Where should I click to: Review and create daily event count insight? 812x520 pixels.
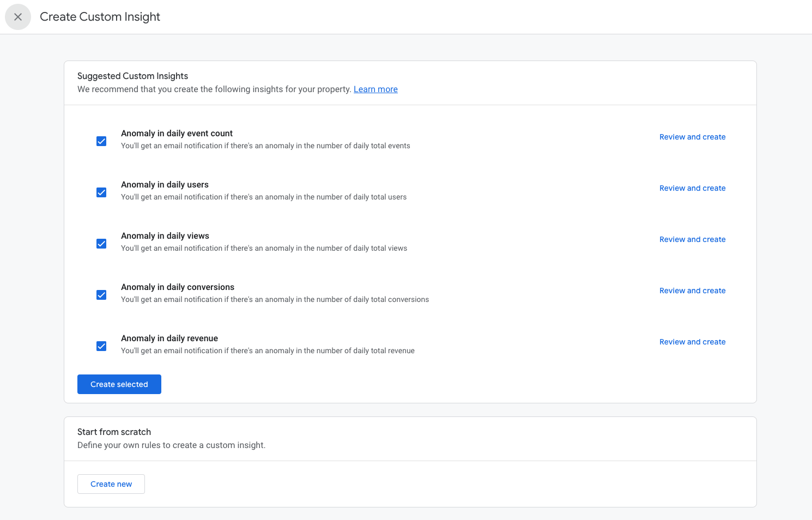point(692,137)
